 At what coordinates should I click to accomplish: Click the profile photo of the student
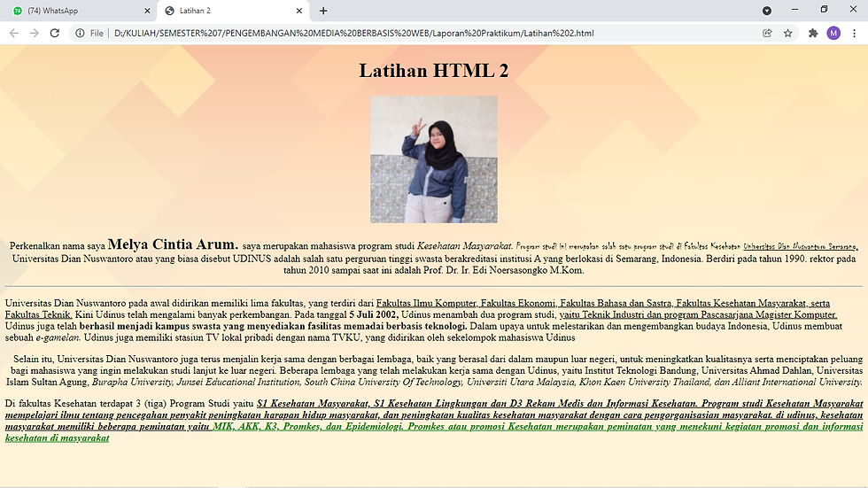434,159
